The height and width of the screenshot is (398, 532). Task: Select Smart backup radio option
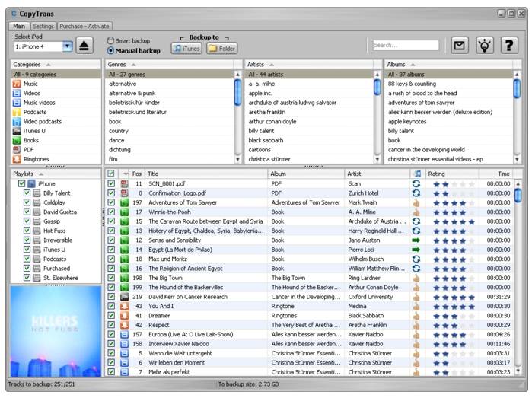point(110,40)
